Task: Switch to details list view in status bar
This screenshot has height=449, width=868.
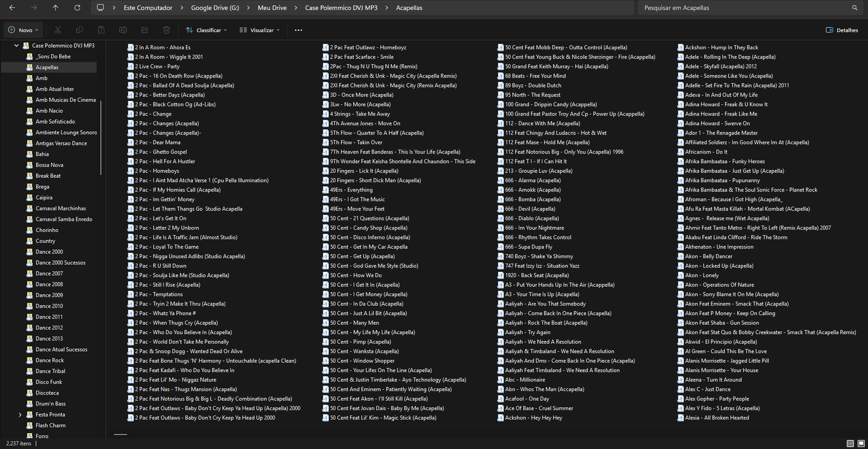Action: tap(850, 443)
